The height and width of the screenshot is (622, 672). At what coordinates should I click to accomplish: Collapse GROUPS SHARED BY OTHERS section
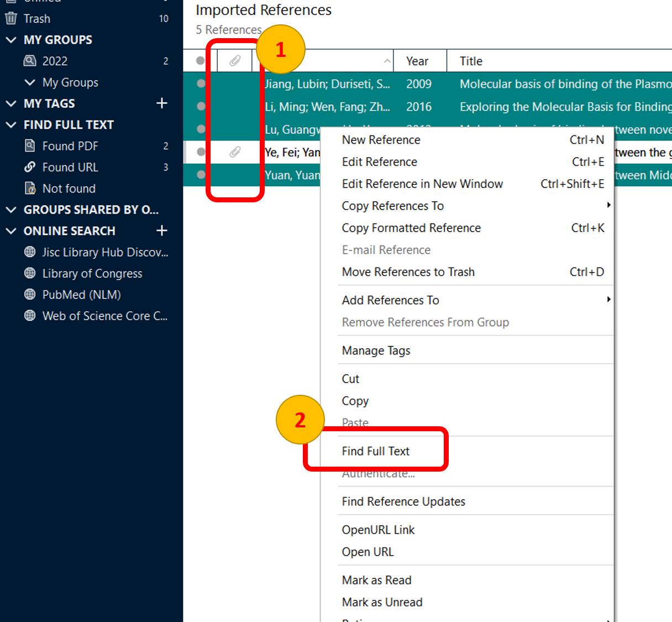11,210
